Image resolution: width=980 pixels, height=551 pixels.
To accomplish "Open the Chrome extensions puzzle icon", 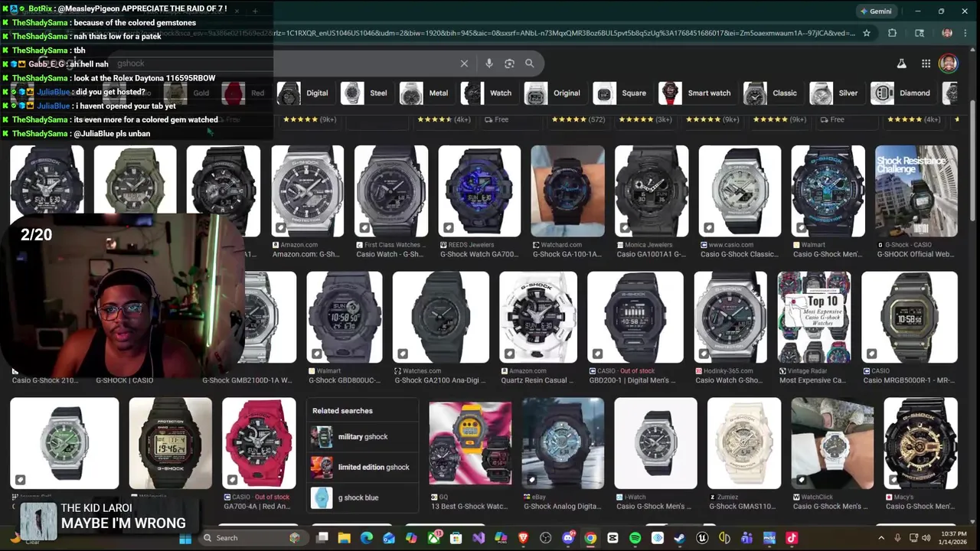I will 892,33.
